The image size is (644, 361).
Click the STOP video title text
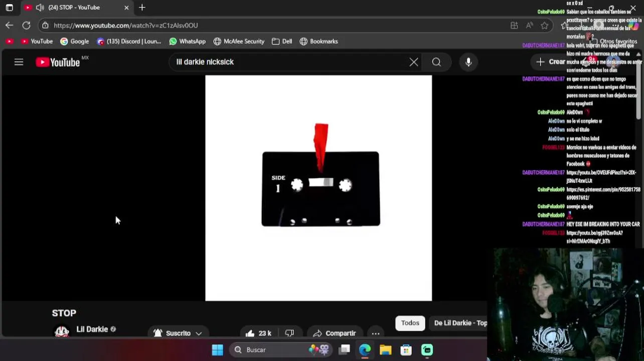[x=64, y=313]
